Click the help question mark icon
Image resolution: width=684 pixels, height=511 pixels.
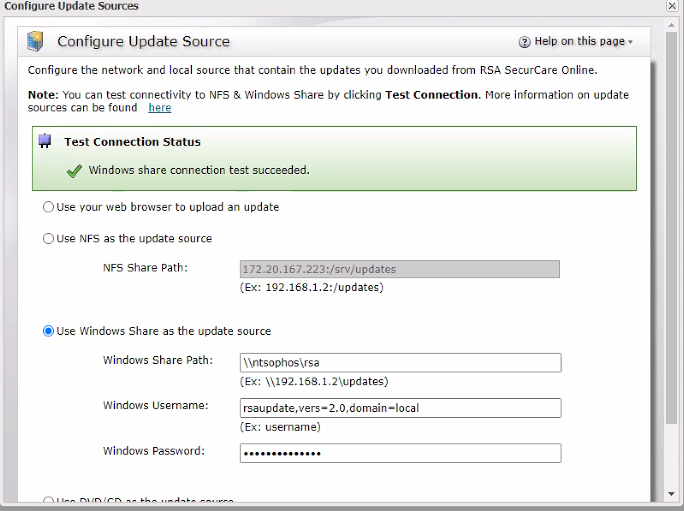click(524, 42)
